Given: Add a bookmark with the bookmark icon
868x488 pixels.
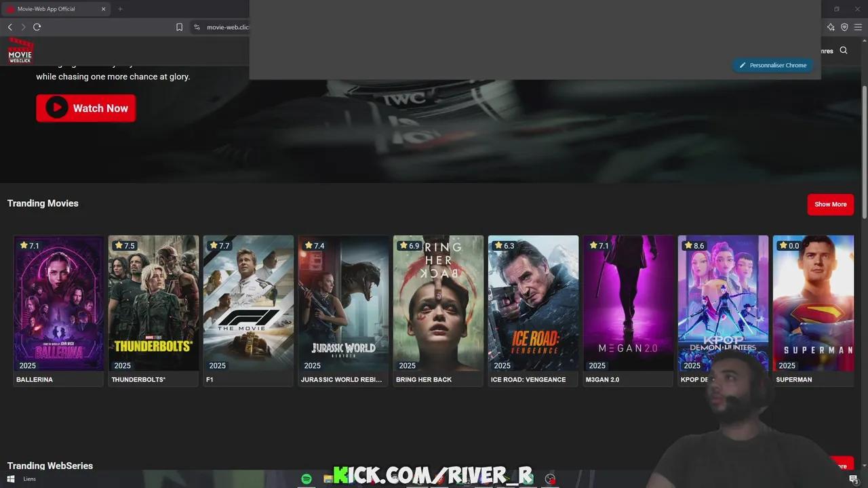Looking at the screenshot, I should [x=179, y=27].
